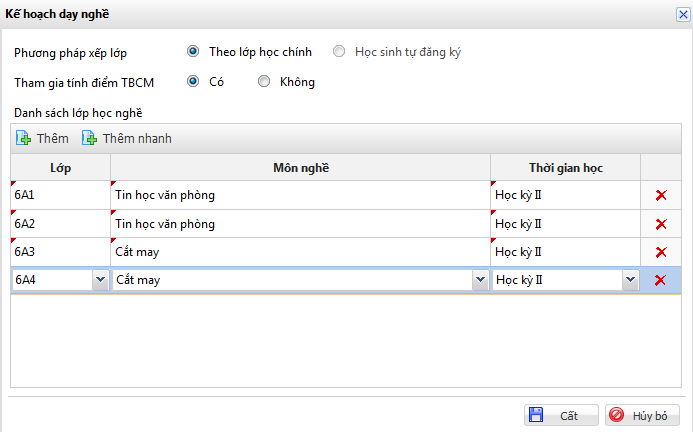693x432 pixels.
Task: Click the red cancel icon on Hủy bỏ
Action: click(x=617, y=414)
